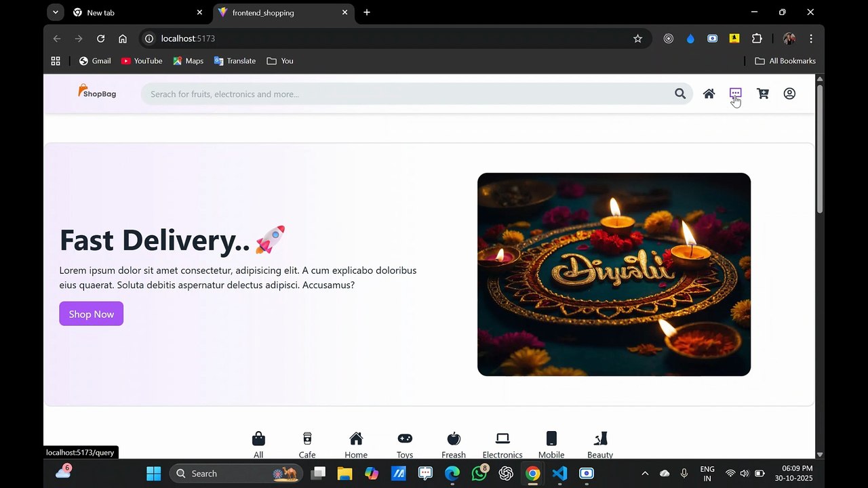Open File Explorer from taskbar
The width and height of the screenshot is (868, 488).
point(344,473)
